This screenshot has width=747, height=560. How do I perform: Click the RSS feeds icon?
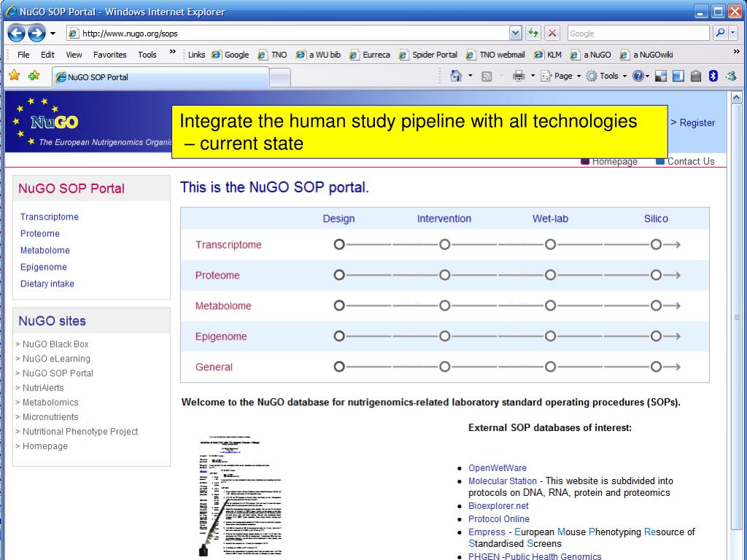pos(487,76)
